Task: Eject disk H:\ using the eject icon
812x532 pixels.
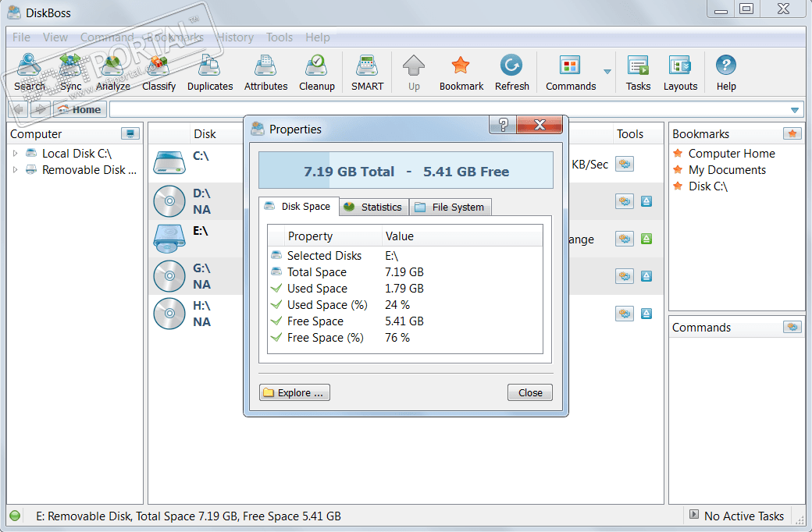Action: point(646,313)
